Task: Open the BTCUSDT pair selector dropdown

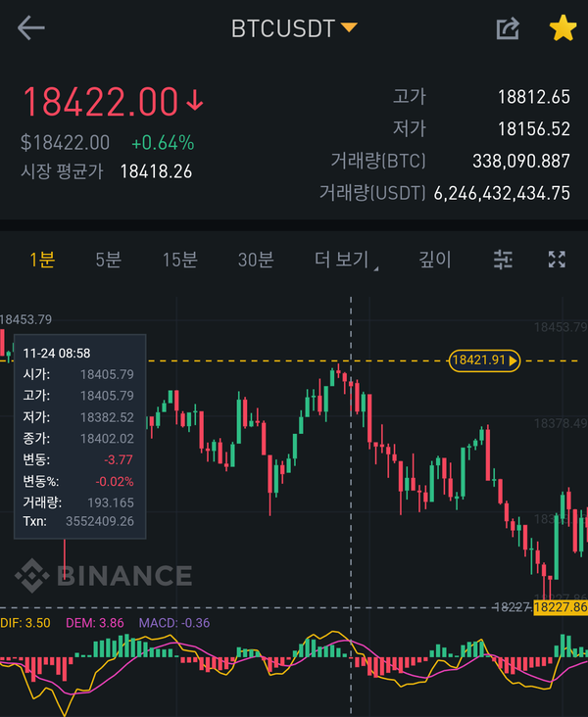Action: [294, 28]
